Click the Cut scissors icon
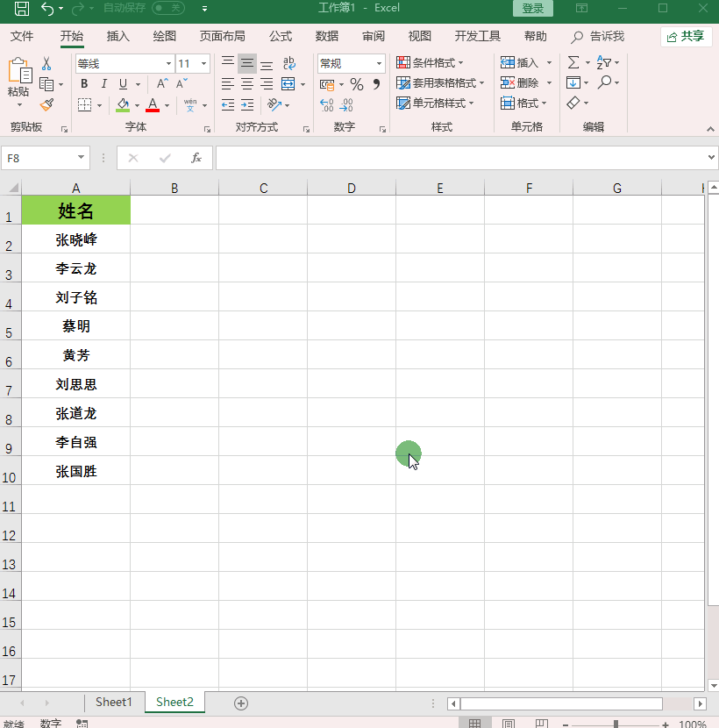719x728 pixels. coord(46,64)
